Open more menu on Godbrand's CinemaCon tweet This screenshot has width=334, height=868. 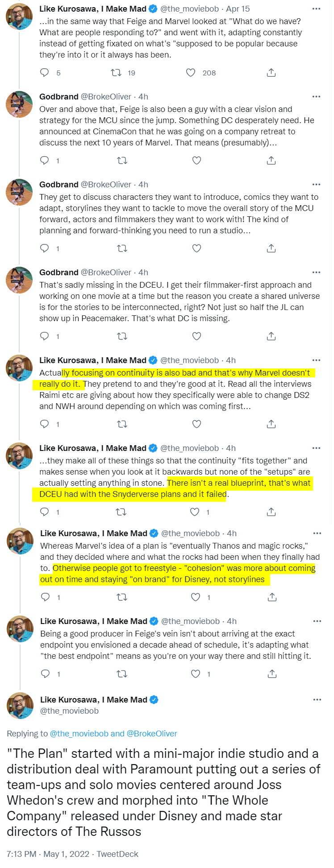click(316, 97)
